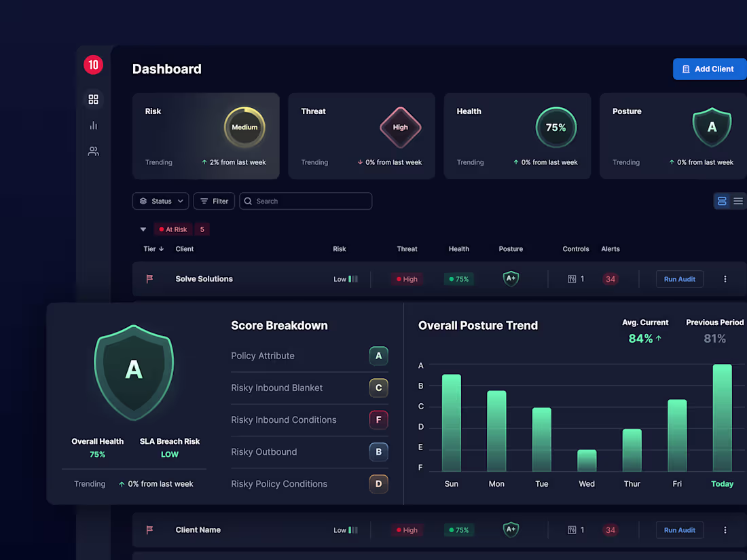The width and height of the screenshot is (747, 560).
Task: Click the Posture A shield icon in top card
Action: click(712, 127)
